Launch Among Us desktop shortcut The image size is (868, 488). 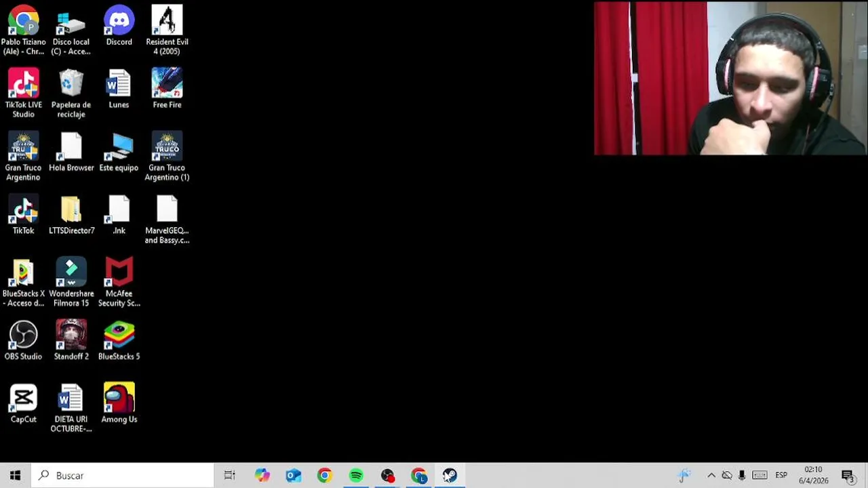pos(119,404)
